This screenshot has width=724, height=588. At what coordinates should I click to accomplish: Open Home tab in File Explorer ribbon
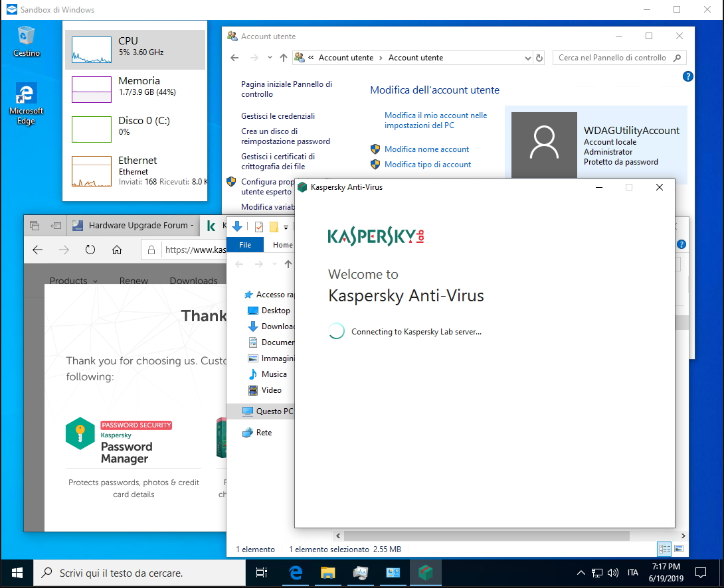coord(282,245)
